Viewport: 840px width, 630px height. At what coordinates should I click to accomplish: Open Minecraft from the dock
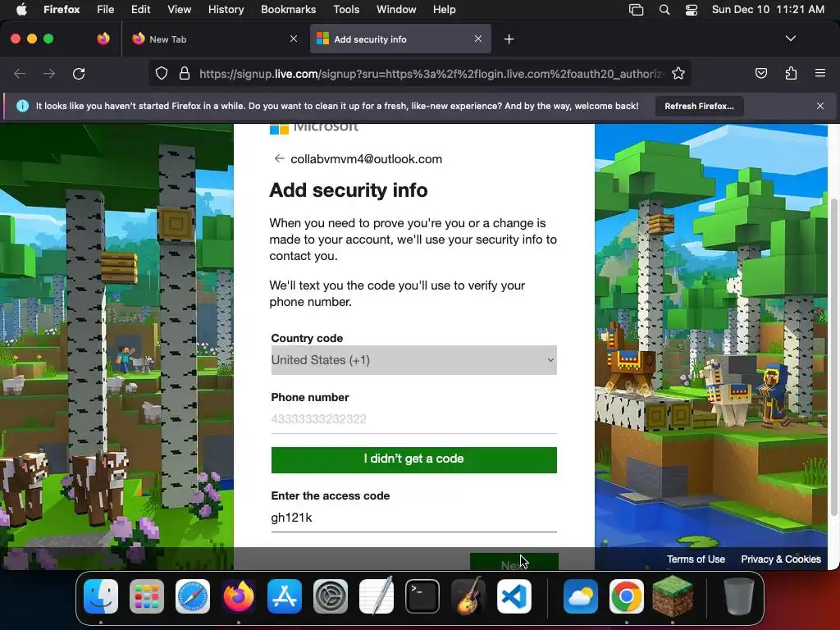(x=673, y=596)
